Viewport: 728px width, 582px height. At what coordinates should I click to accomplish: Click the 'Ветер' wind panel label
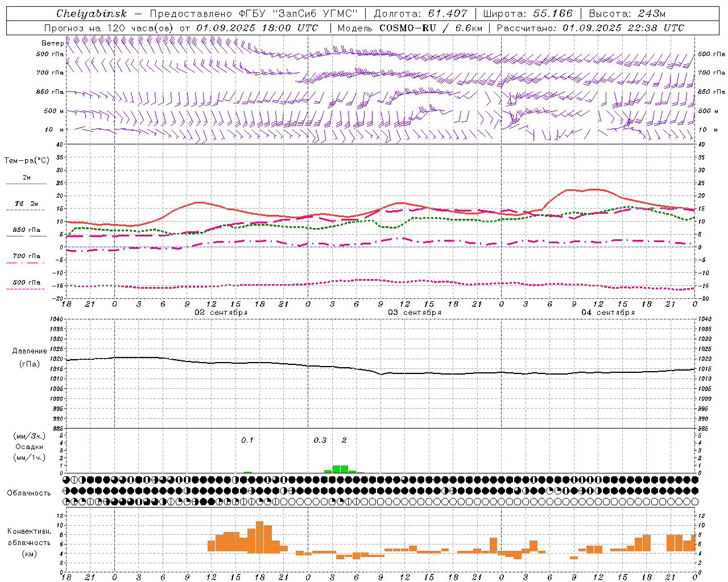(53, 43)
